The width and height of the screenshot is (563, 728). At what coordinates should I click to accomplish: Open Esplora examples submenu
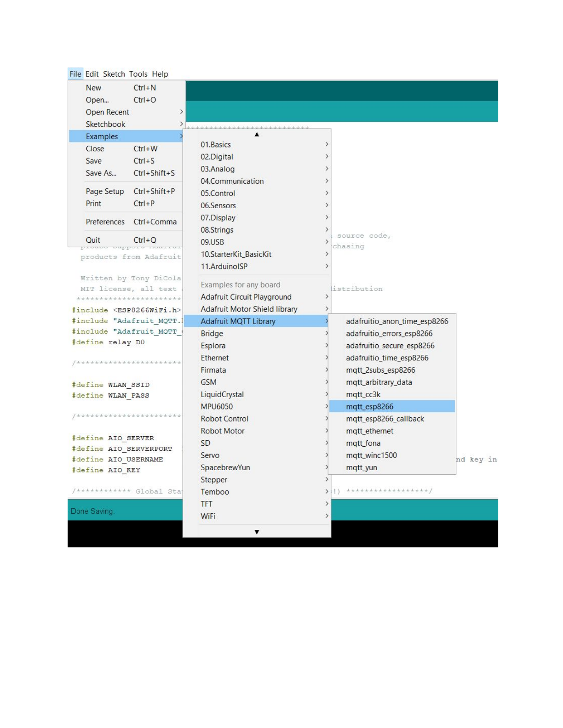[x=257, y=346]
